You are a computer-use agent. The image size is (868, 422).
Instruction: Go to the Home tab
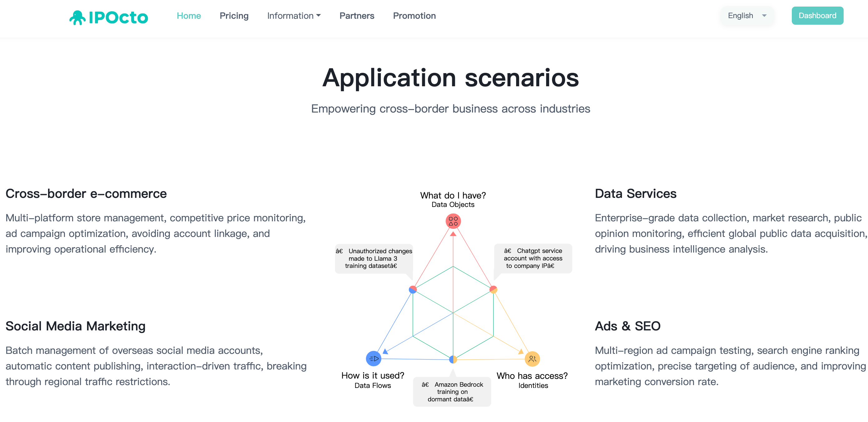[189, 16]
